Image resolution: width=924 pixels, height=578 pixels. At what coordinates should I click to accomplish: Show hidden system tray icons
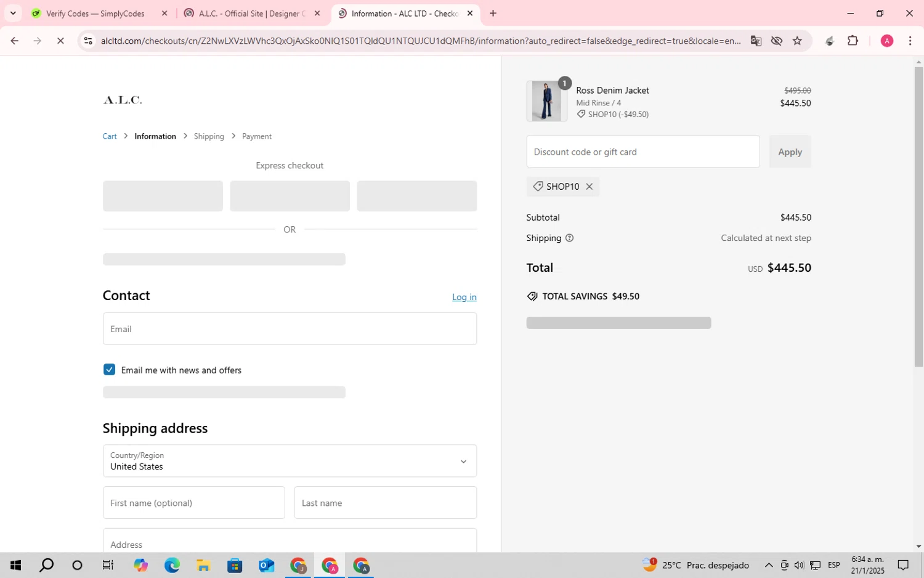point(769,565)
